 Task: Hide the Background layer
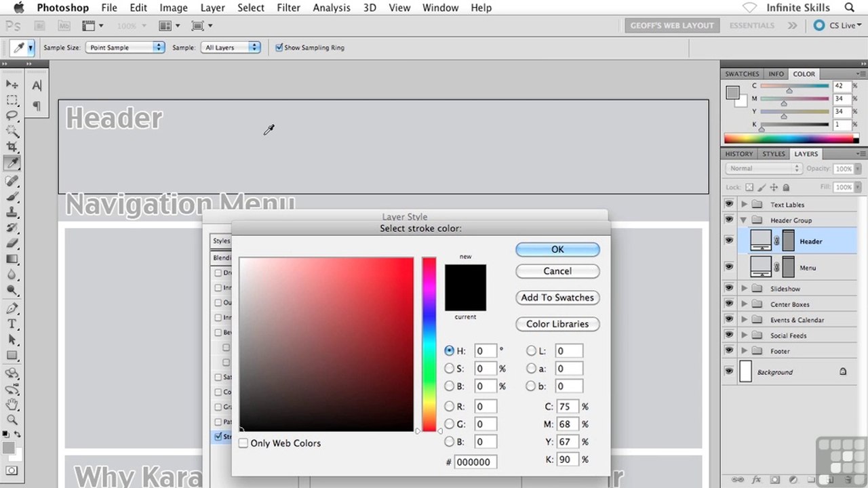(x=729, y=371)
